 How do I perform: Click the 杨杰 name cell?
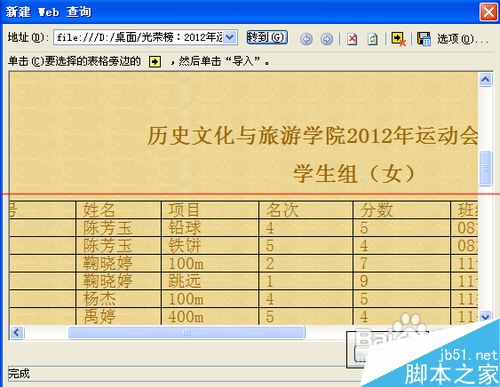[x=118, y=299]
